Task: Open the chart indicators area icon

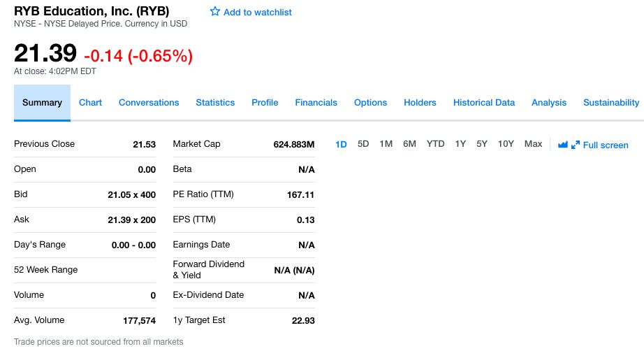Action: click(563, 145)
